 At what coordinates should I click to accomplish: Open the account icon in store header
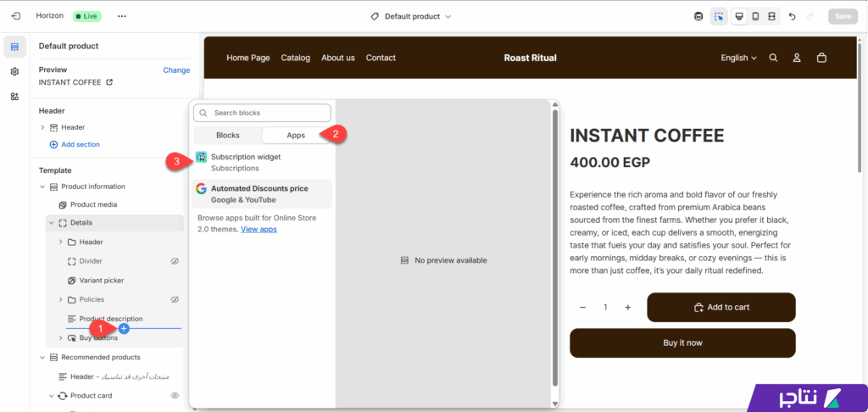pyautogui.click(x=797, y=58)
